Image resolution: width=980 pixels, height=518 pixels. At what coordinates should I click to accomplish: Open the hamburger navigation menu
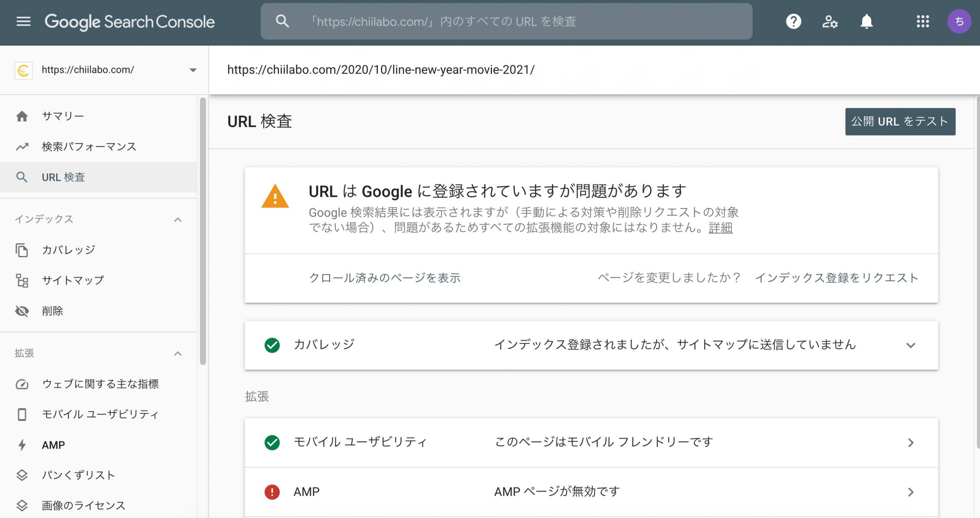tap(23, 21)
